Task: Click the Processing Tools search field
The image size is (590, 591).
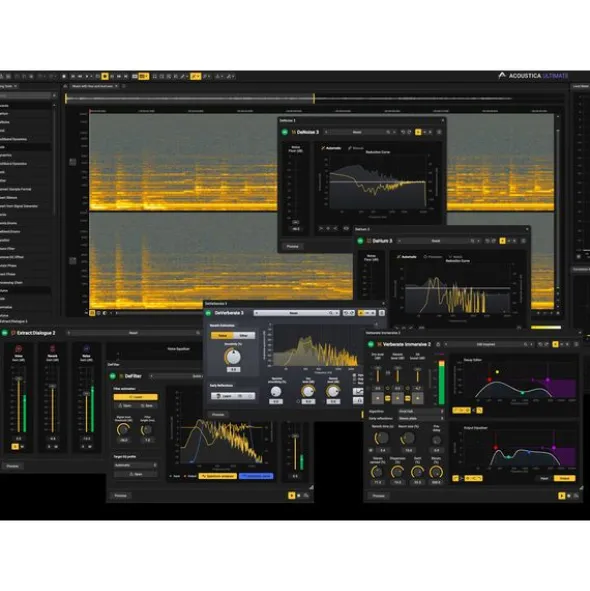Action: pos(25,96)
